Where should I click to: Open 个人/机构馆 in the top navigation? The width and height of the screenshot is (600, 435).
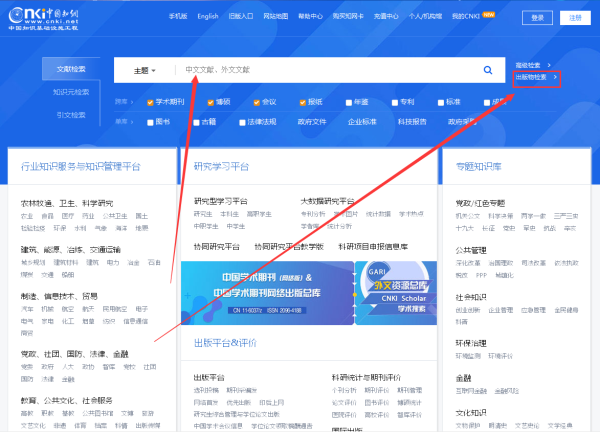point(425,16)
